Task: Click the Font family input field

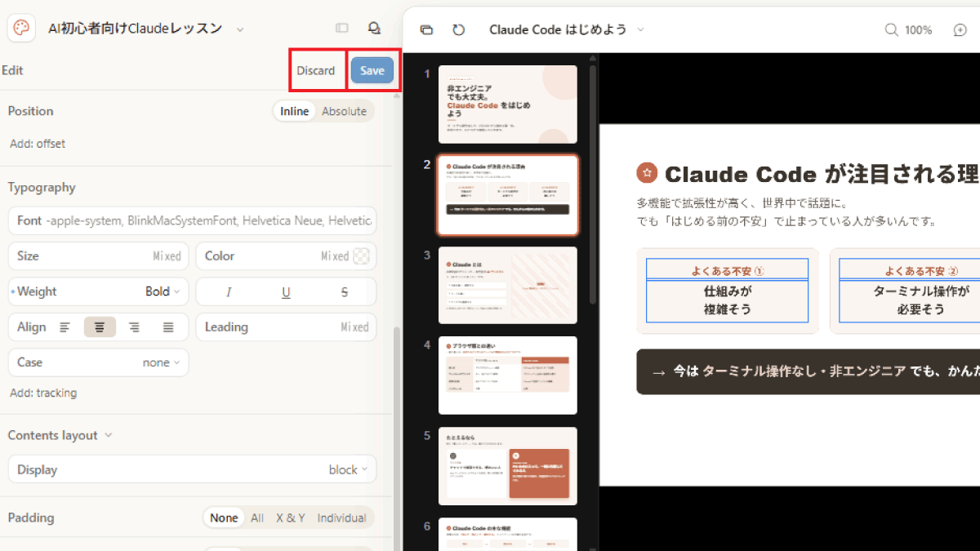Action: (x=192, y=220)
